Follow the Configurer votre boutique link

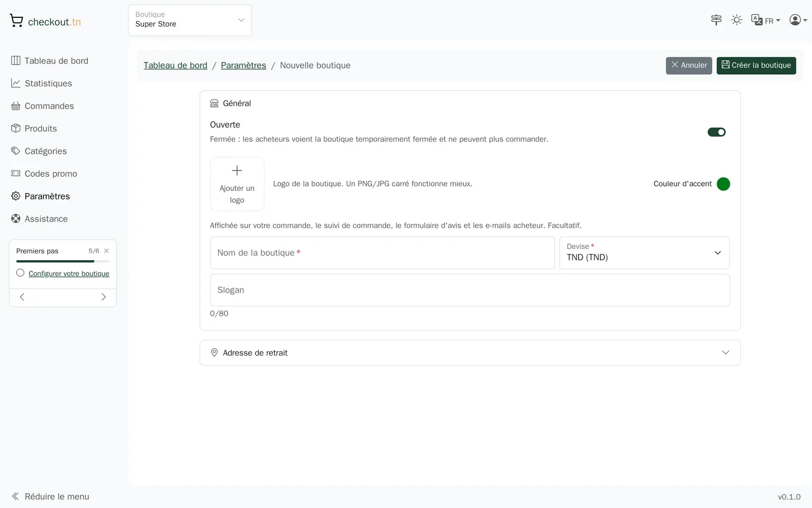tap(69, 273)
